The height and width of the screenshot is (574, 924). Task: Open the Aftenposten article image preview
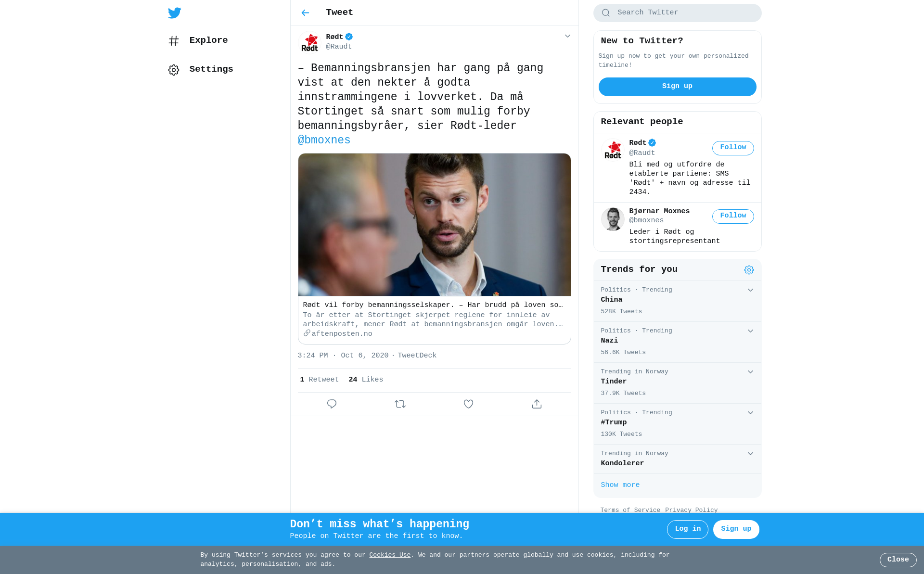point(434,225)
